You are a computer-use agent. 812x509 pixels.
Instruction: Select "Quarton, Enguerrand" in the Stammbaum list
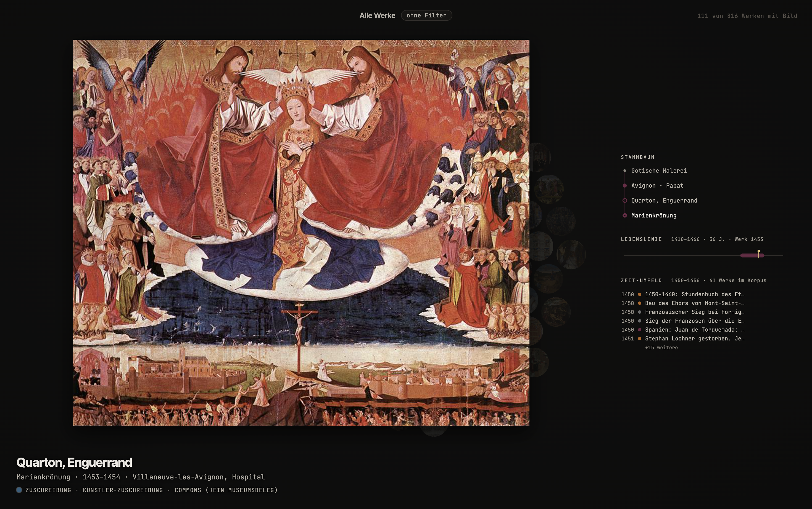pyautogui.click(x=664, y=201)
